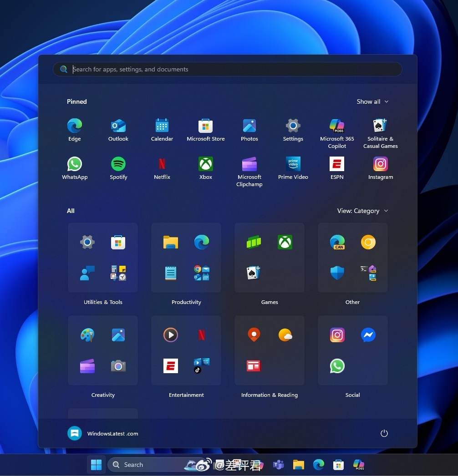Open Feedback Hub in Utilities & Tools
Image resolution: width=458 pixels, height=476 pixels.
click(x=87, y=273)
